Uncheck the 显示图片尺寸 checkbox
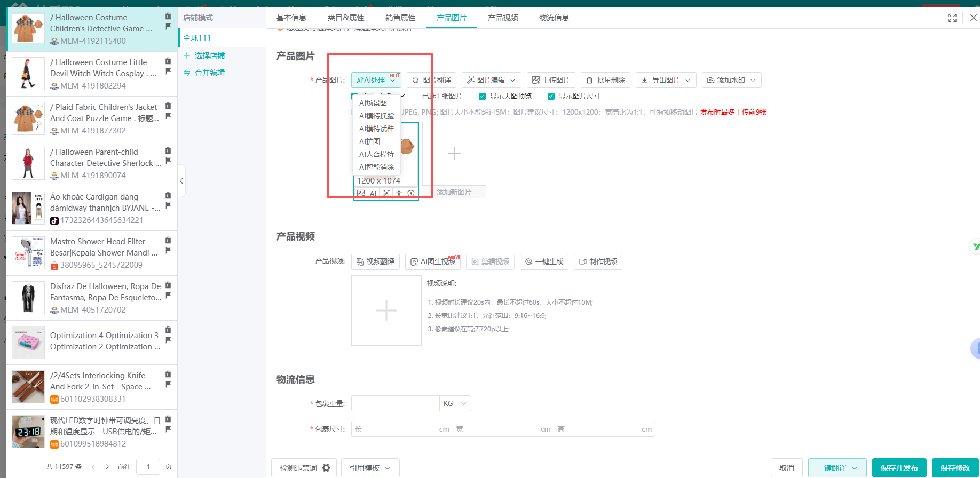Screen dimensions: 980x478 [551, 97]
